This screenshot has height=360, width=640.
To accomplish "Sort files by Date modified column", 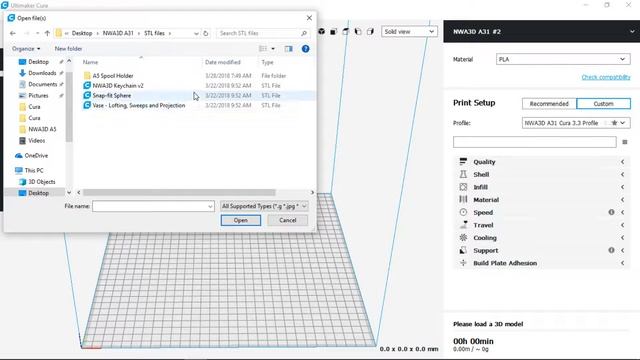I will coord(222,62).
